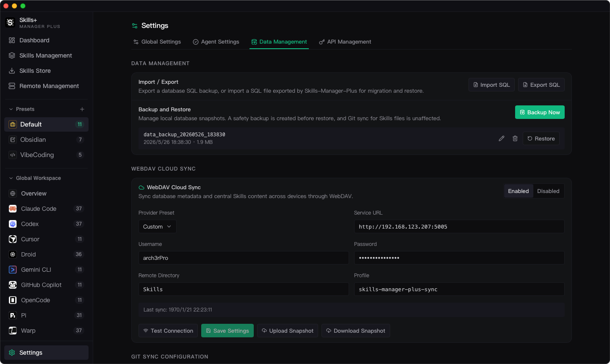The image size is (610, 364).
Task: Open the API Management tab
Action: (x=345, y=42)
